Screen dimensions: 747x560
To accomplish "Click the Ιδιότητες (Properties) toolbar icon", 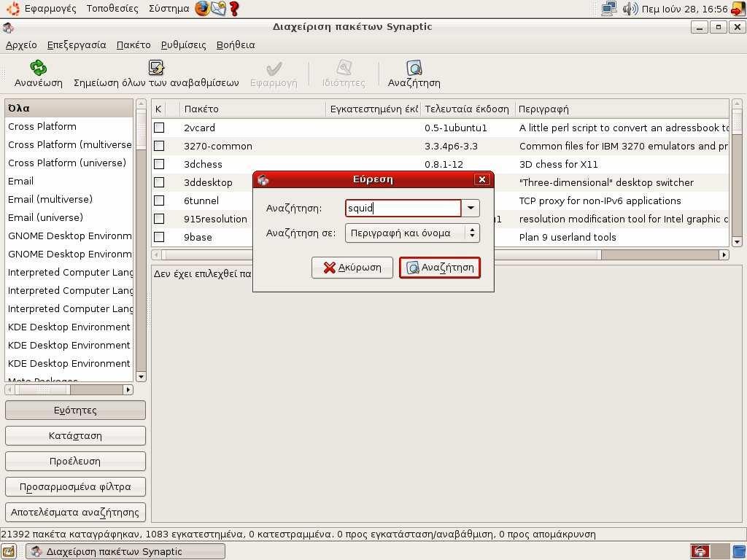I will point(344,68).
